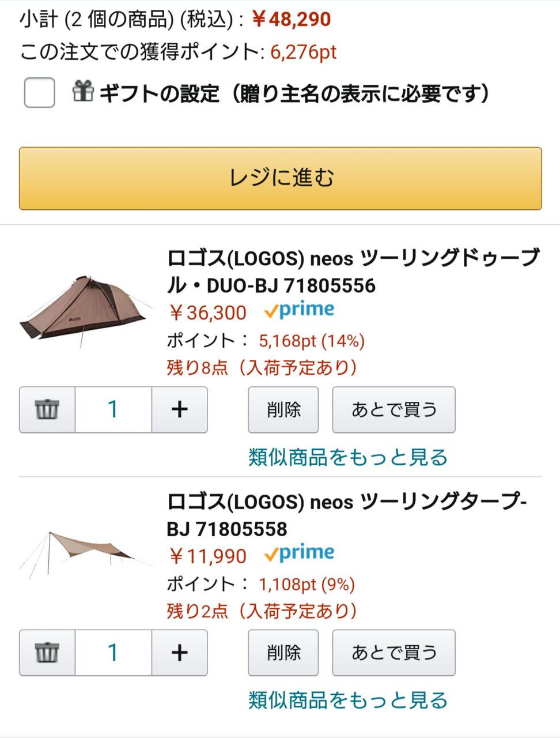Open 類似商品をもっと見る under the tent
This screenshot has height=738, width=560.
pyautogui.click(x=348, y=457)
